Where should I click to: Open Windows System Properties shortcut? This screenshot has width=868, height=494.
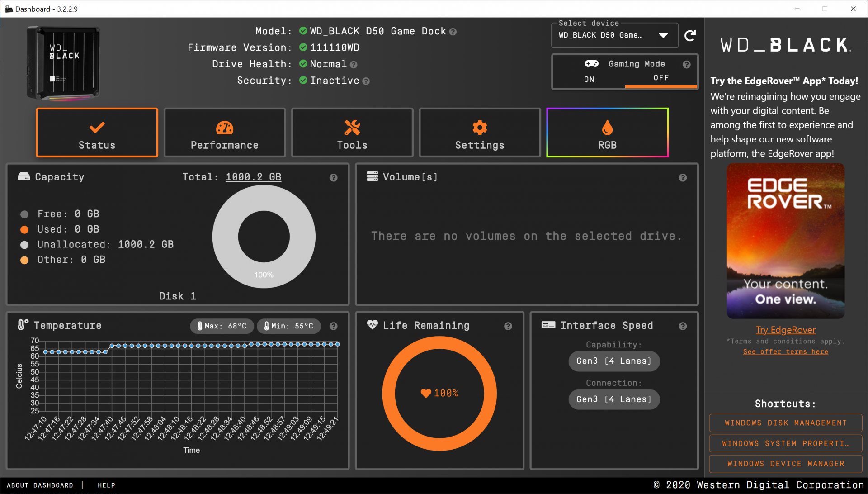point(786,444)
